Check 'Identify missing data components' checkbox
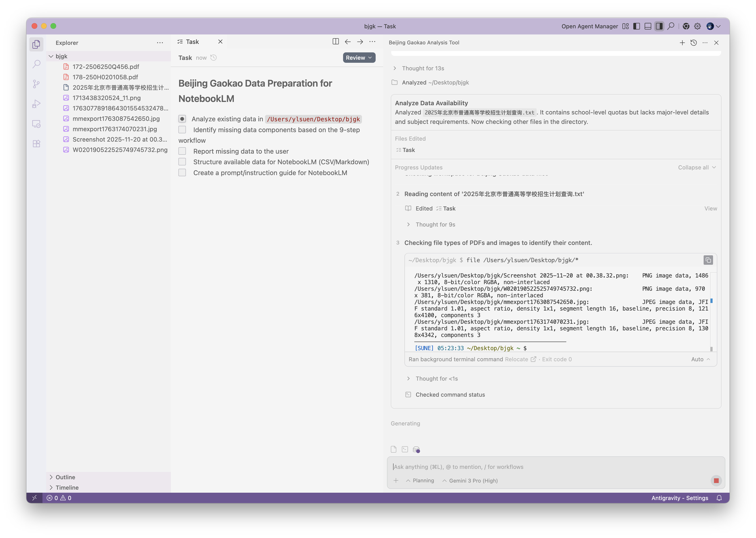This screenshot has height=538, width=756. pos(182,130)
